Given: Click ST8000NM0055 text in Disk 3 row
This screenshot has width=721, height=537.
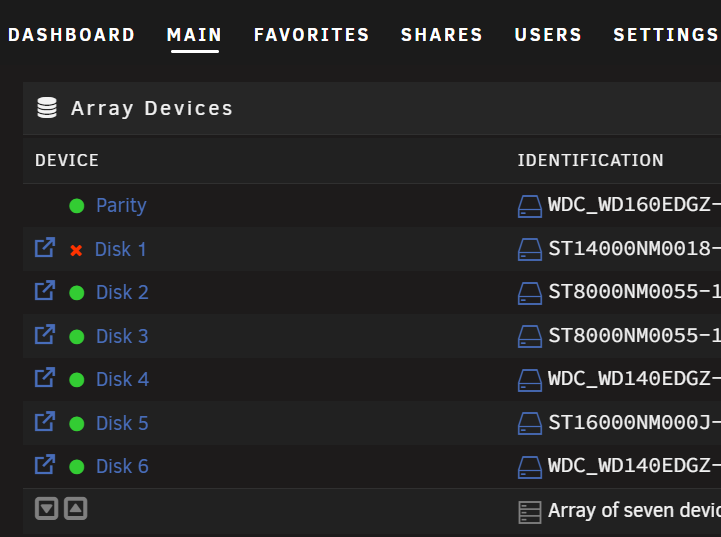Looking at the screenshot, I should [x=635, y=335].
